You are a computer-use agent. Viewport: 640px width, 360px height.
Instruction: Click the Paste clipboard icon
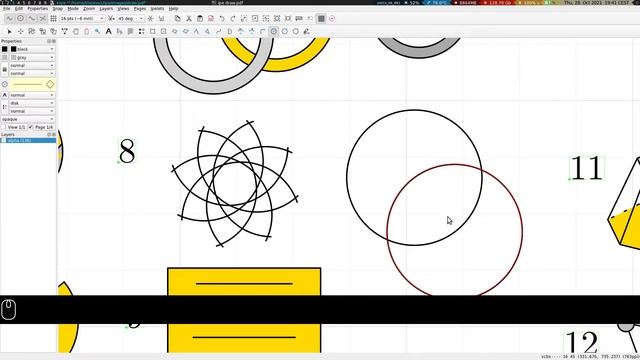pos(200,18)
